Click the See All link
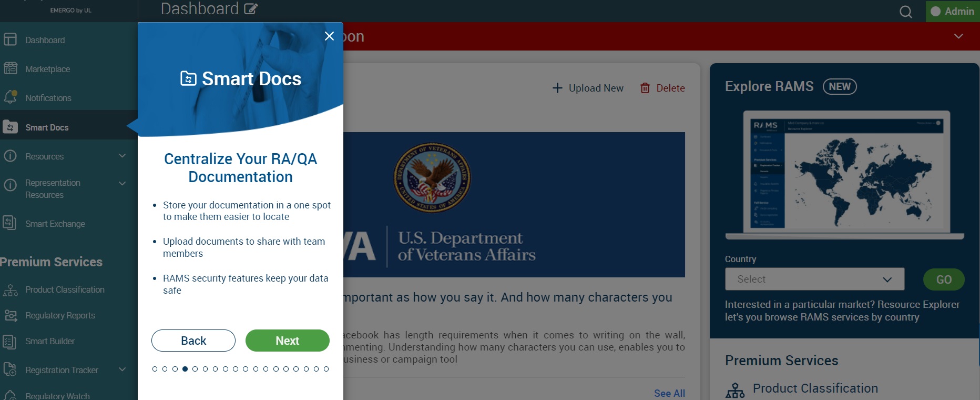The height and width of the screenshot is (400, 980). tap(669, 393)
